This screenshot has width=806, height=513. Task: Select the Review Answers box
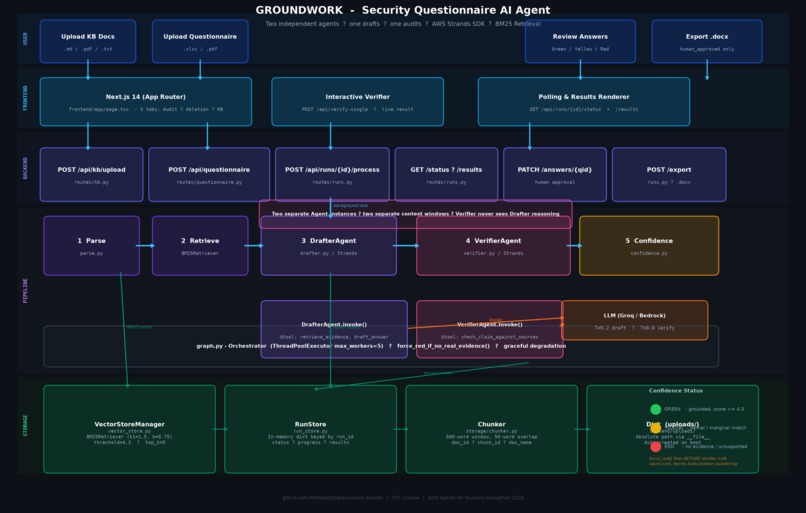click(580, 42)
